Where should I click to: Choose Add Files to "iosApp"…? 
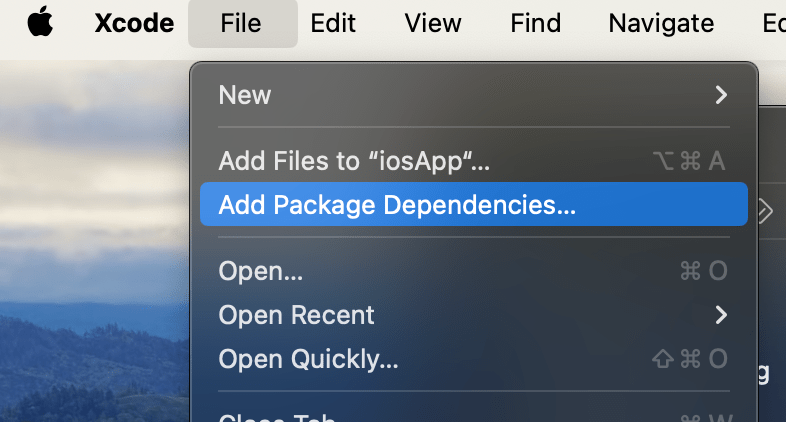(354, 160)
